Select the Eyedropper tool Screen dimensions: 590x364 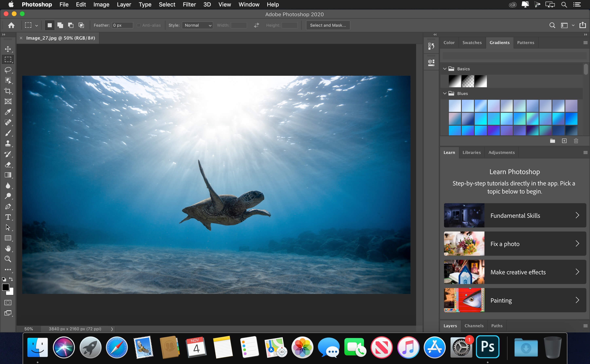coord(8,112)
